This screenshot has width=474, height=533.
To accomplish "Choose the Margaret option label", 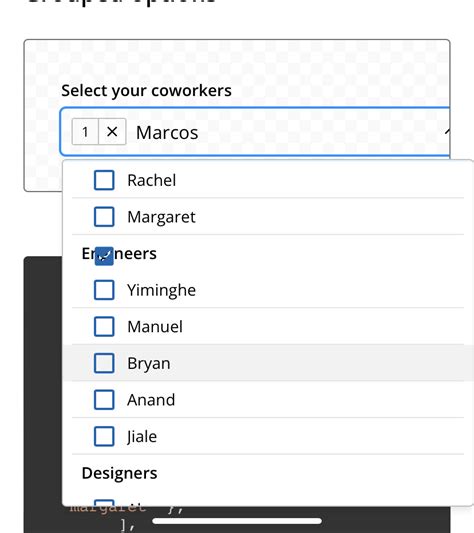I will [161, 217].
